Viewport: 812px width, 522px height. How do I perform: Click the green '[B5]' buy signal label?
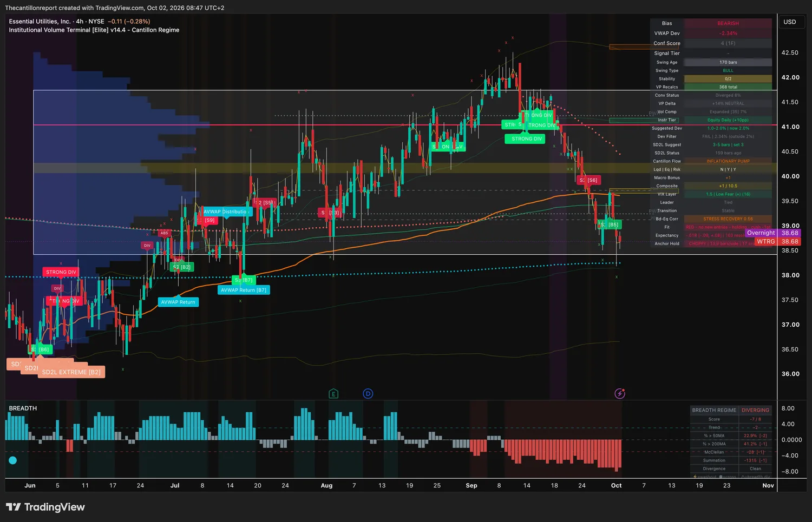pos(610,224)
